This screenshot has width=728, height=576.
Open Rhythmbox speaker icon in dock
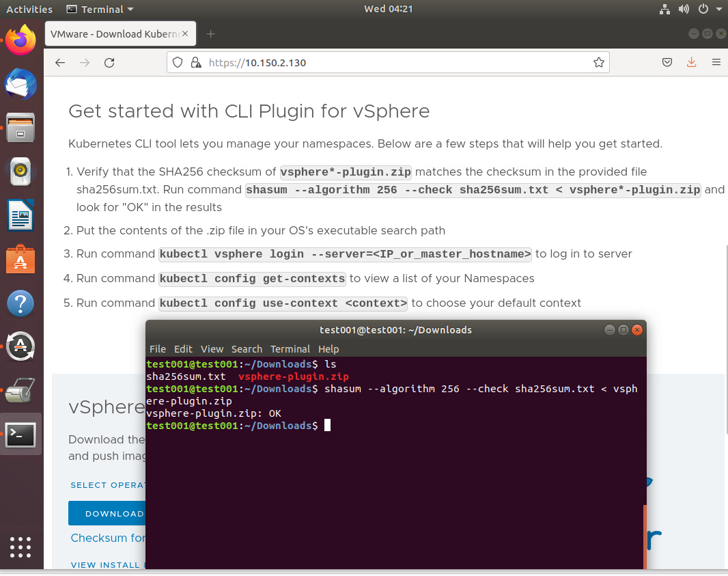coord(20,171)
